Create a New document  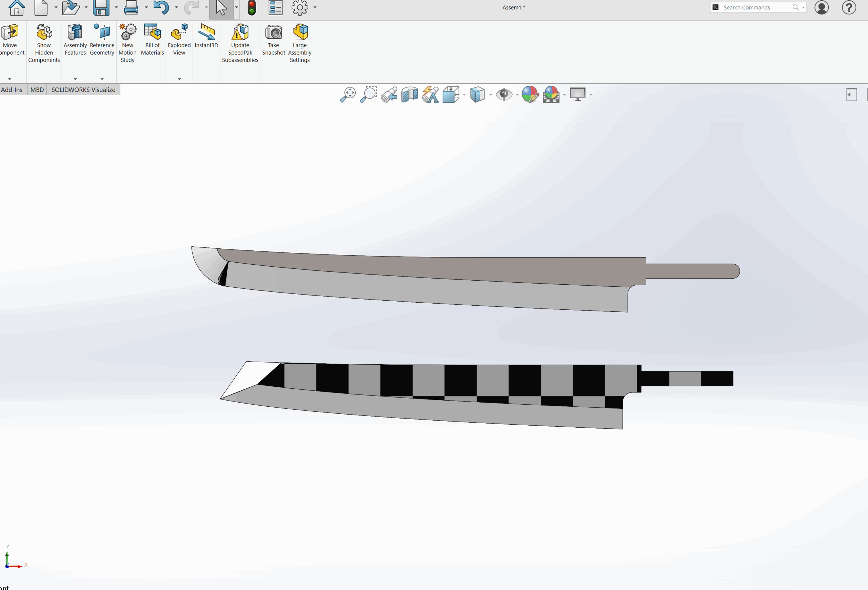(41, 7)
